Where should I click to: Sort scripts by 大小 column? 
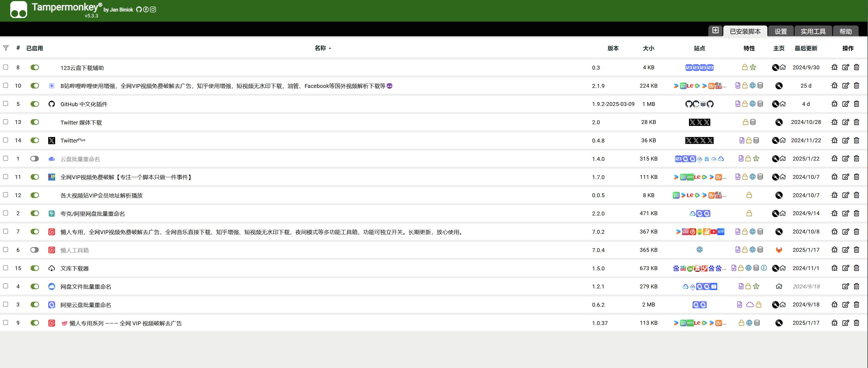(648, 48)
